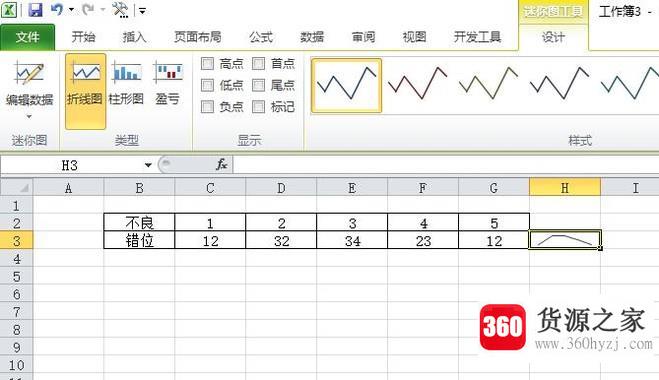Open the undo history dropdown arrow
659x380 pixels.
click(x=71, y=10)
